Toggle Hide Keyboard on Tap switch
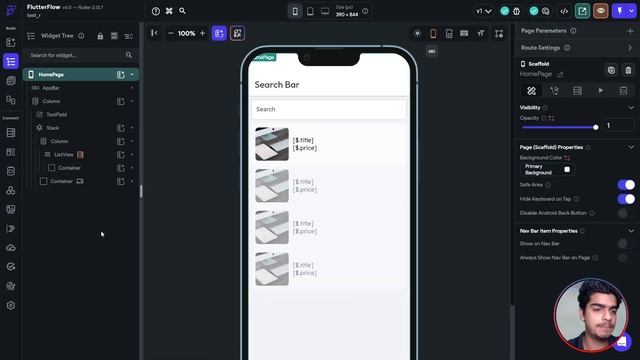 [626, 199]
